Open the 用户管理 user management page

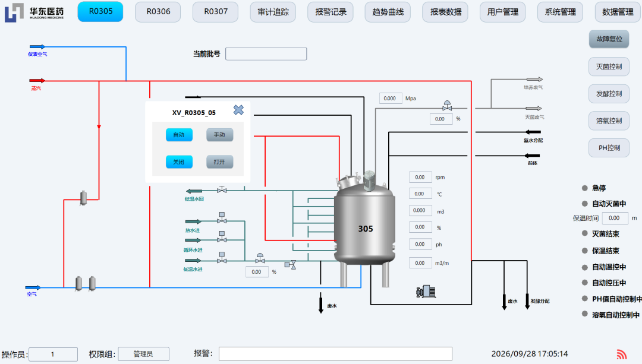tap(503, 12)
